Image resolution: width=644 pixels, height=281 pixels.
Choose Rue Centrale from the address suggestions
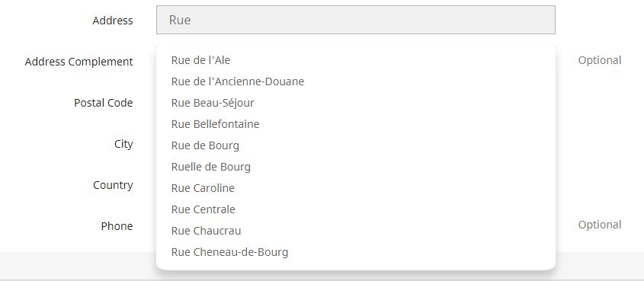[356, 209]
